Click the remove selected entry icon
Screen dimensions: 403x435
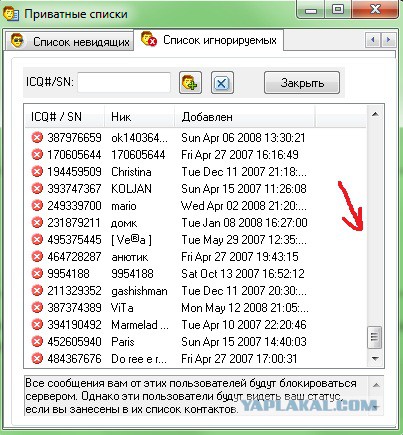pos(222,82)
